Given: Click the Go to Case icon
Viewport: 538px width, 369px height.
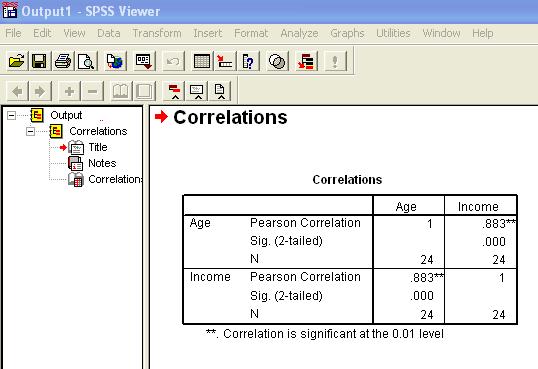Looking at the screenshot, I should coord(225,61).
